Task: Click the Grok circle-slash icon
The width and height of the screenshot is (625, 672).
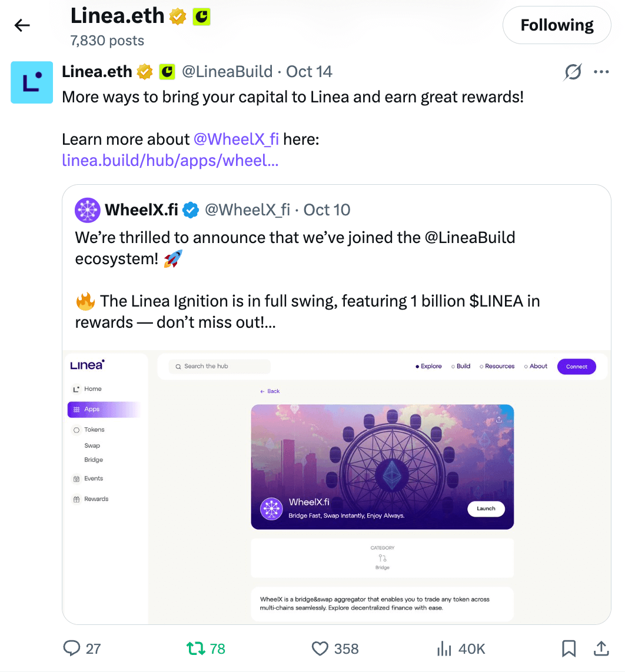Action: (573, 72)
